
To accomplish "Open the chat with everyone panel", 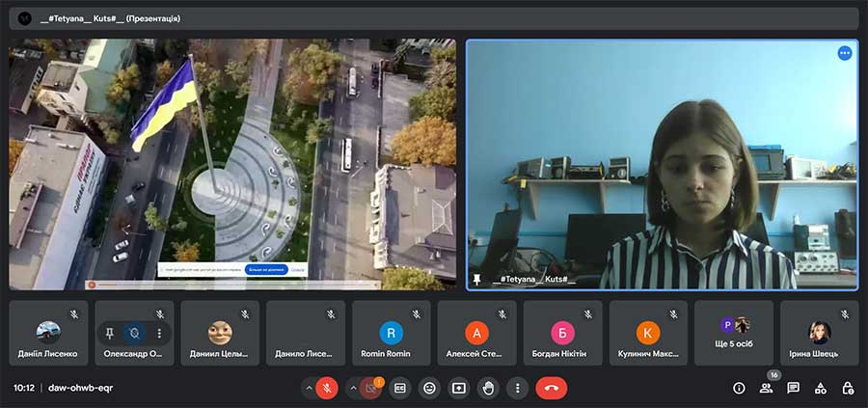I will click(x=793, y=388).
